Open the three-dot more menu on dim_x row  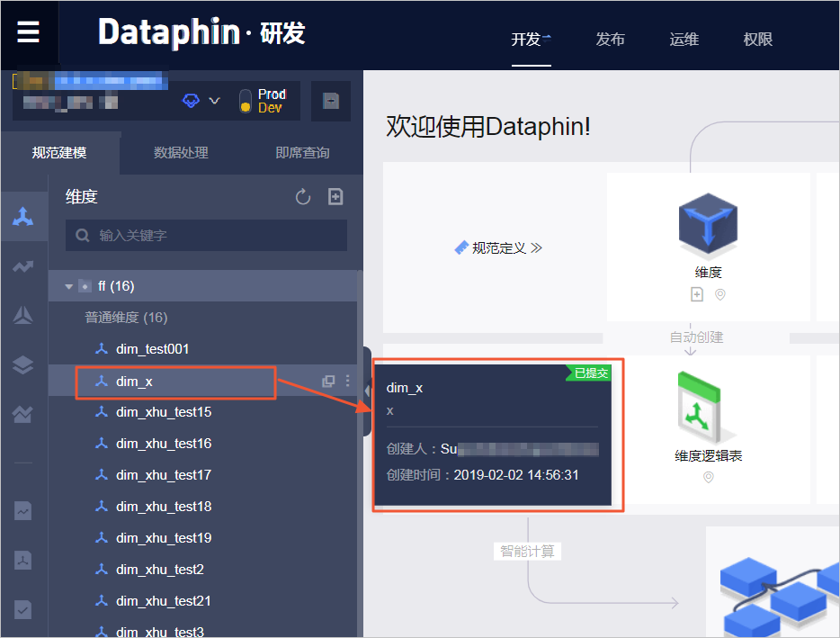pos(348,381)
